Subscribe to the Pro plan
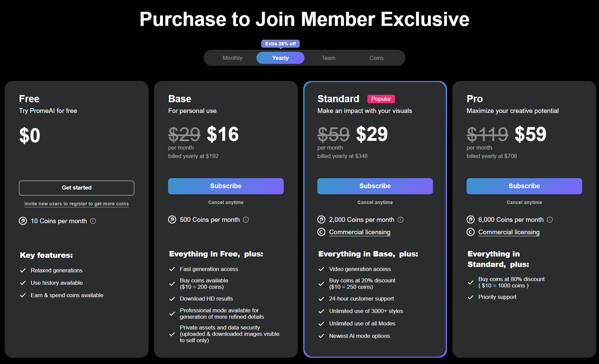 [524, 186]
